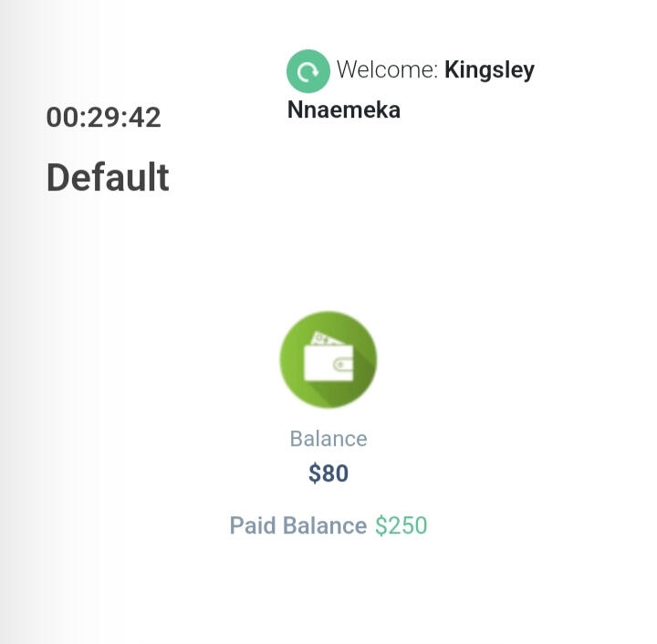Open the green wallet icon
657x644 pixels.
tap(328, 359)
